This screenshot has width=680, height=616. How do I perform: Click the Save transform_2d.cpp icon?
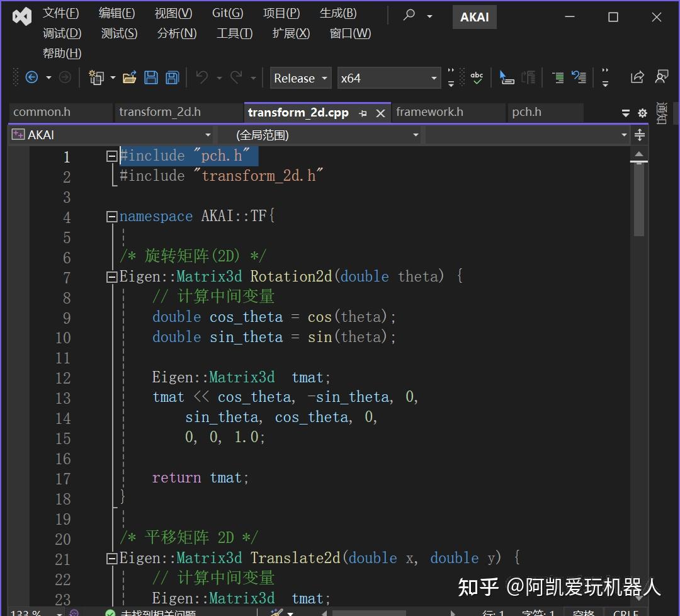click(151, 77)
